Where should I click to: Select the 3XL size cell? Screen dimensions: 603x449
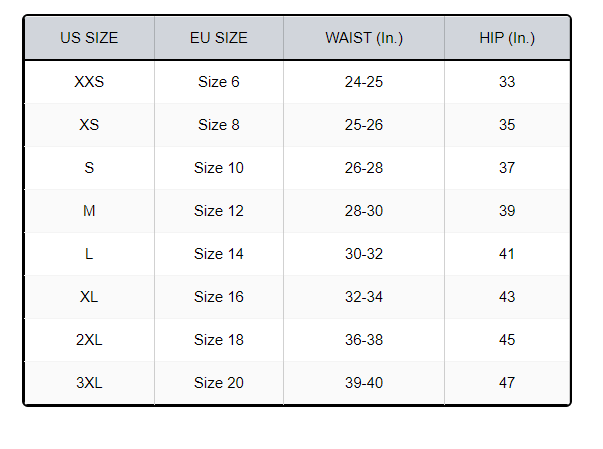pos(89,383)
